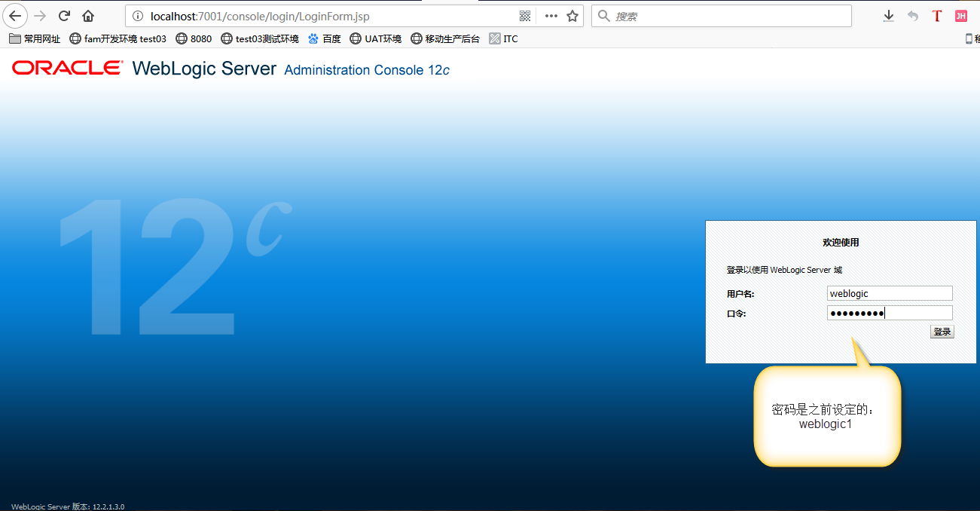Open the 常用网址 bookmarks folder
The image size is (980, 511).
[35, 38]
